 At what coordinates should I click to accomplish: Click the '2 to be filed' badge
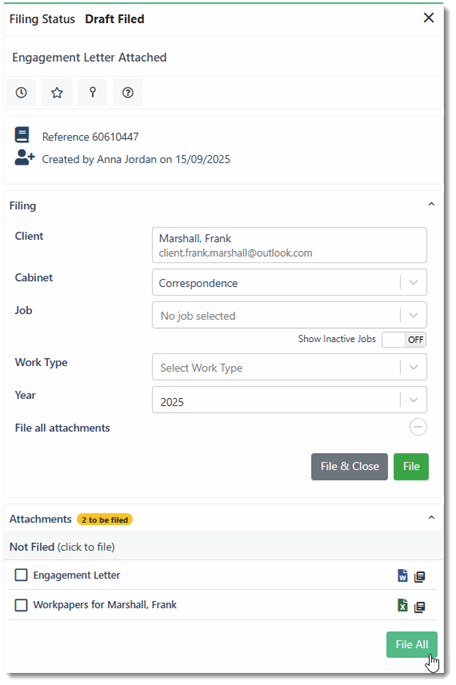pyautogui.click(x=105, y=519)
